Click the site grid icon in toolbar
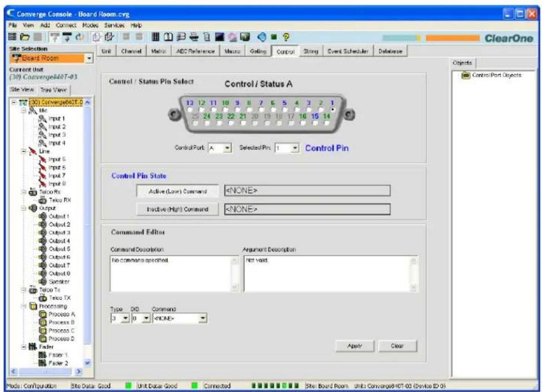Viewport: 542px width, 392px height. point(12,37)
